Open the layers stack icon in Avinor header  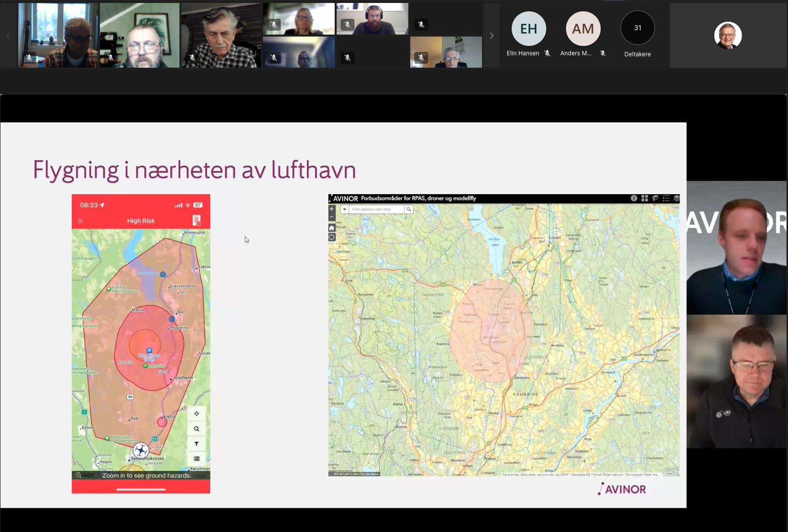point(676,198)
